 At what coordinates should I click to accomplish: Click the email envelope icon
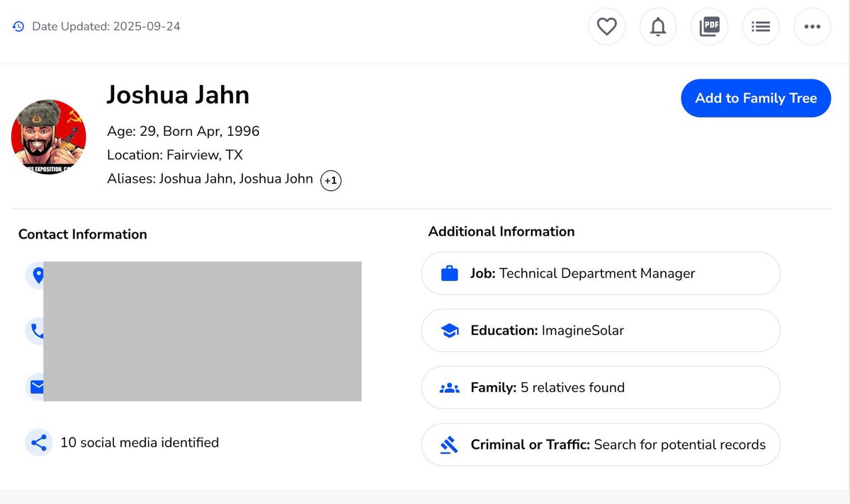click(35, 386)
